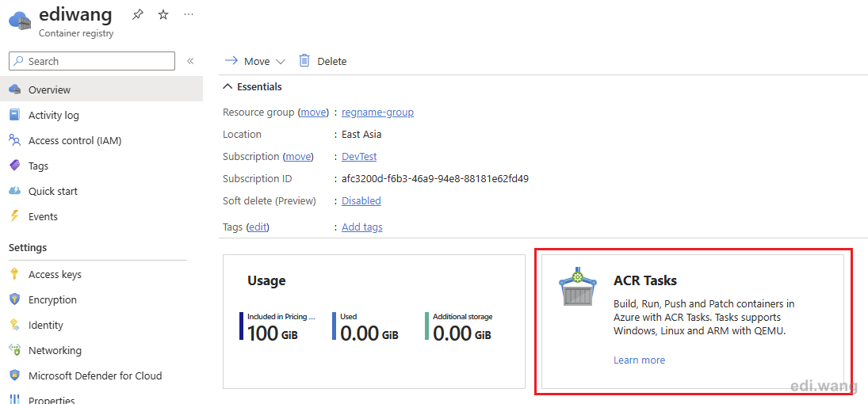Click the ACR Tasks container icon

pos(578,287)
